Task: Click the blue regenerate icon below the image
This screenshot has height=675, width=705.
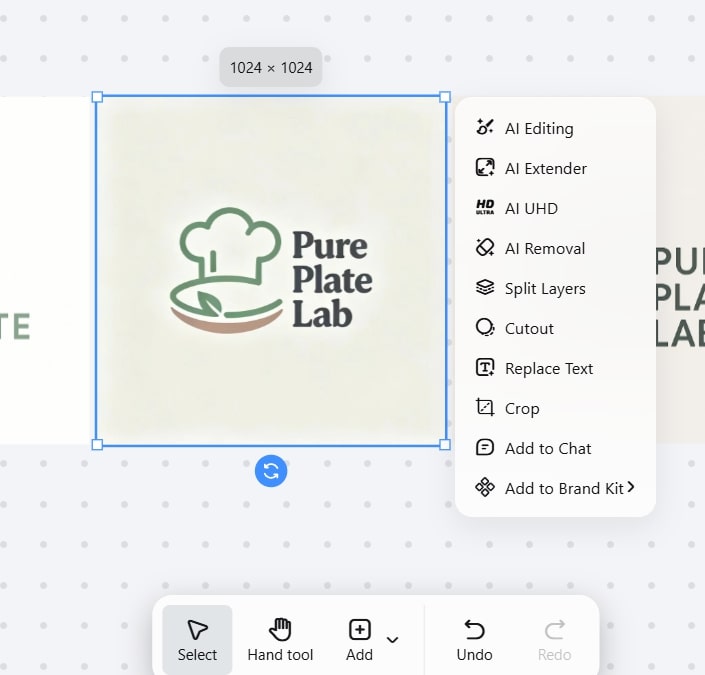Action: coord(271,471)
